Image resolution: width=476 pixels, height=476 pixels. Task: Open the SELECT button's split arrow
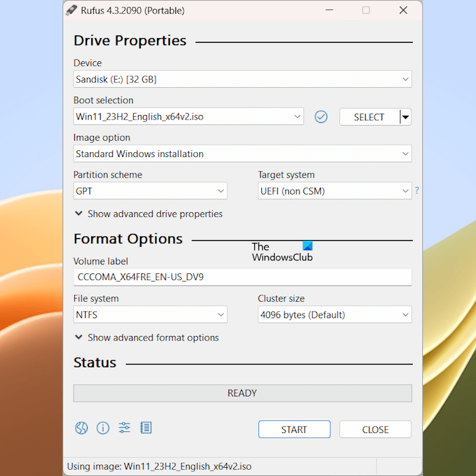[405, 117]
